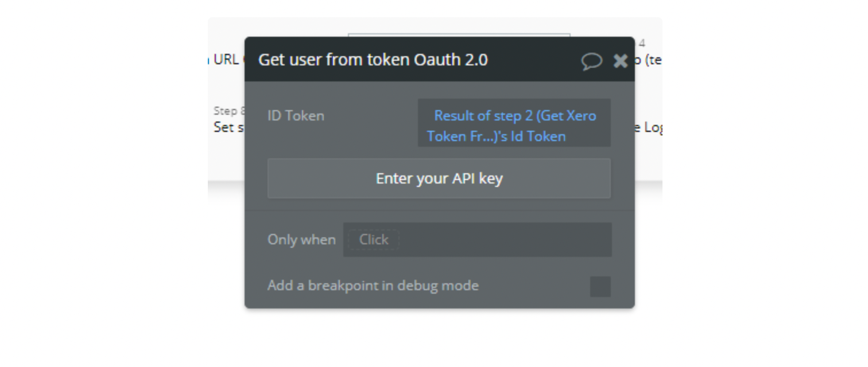Open the comment speech bubble icon
Image resolution: width=868 pixels, height=367 pixels.
pyautogui.click(x=591, y=61)
